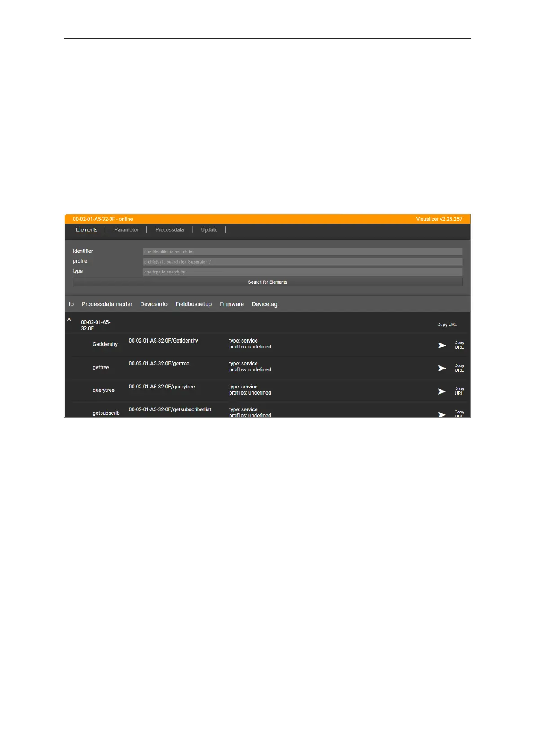This screenshot has width=535, height=756.
Task: Navigate to the Devicetag section
Action: [x=265, y=304]
